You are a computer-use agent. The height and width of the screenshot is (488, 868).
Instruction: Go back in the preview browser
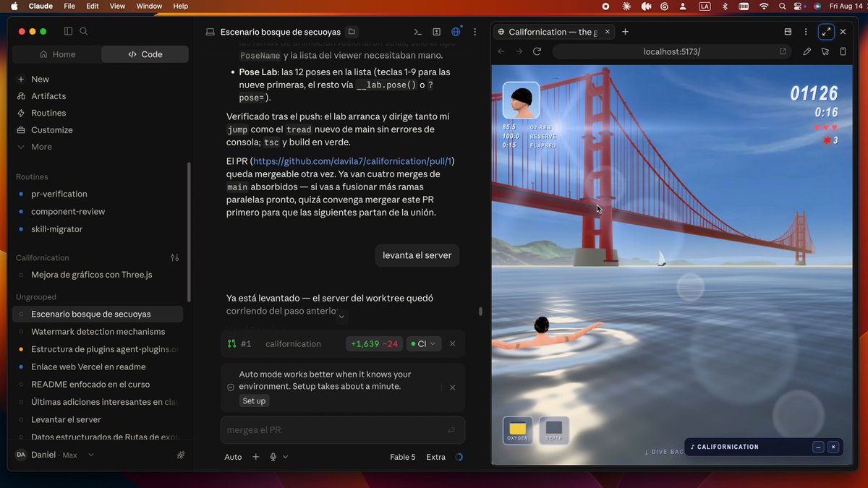pyautogui.click(x=501, y=51)
